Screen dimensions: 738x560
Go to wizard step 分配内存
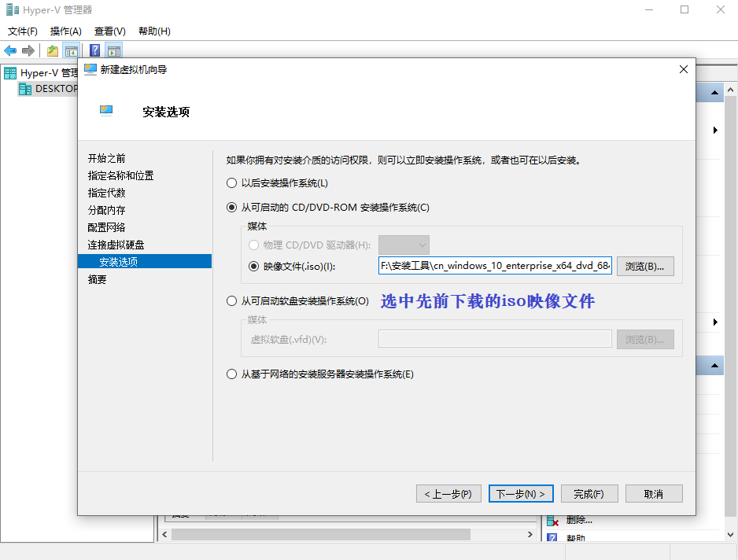pos(107,210)
